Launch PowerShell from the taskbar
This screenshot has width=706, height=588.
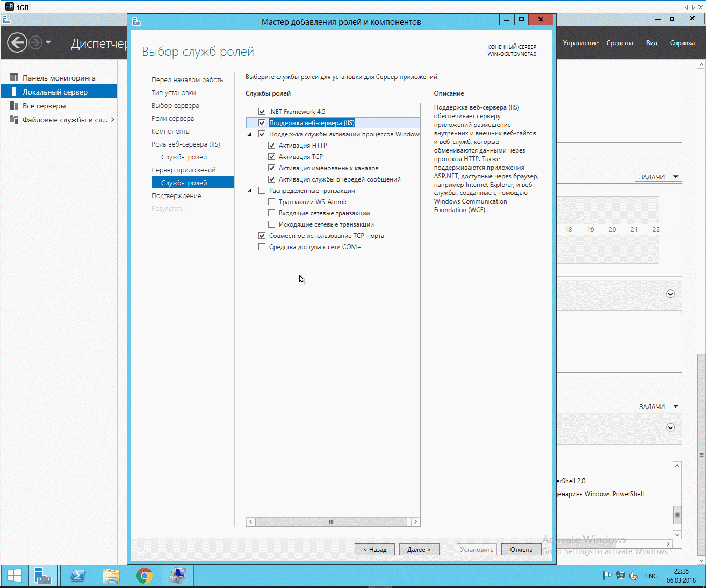click(78, 576)
